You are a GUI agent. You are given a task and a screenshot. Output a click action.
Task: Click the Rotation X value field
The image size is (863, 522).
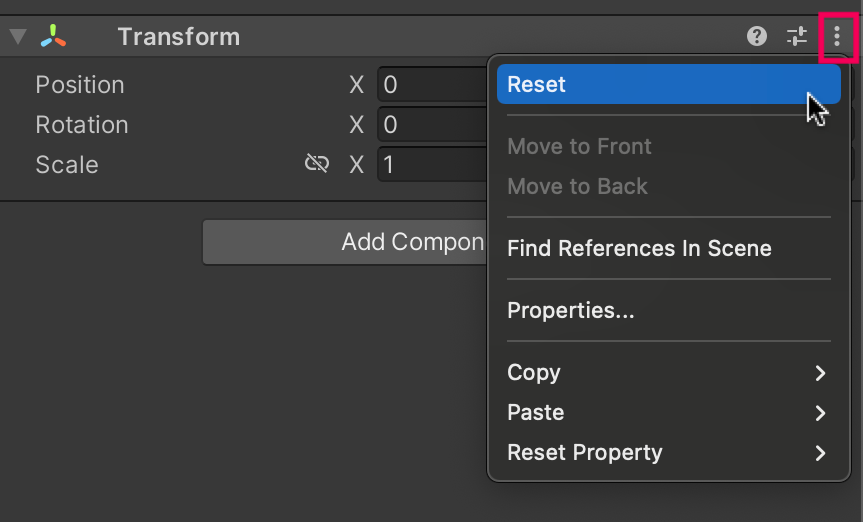(432, 125)
